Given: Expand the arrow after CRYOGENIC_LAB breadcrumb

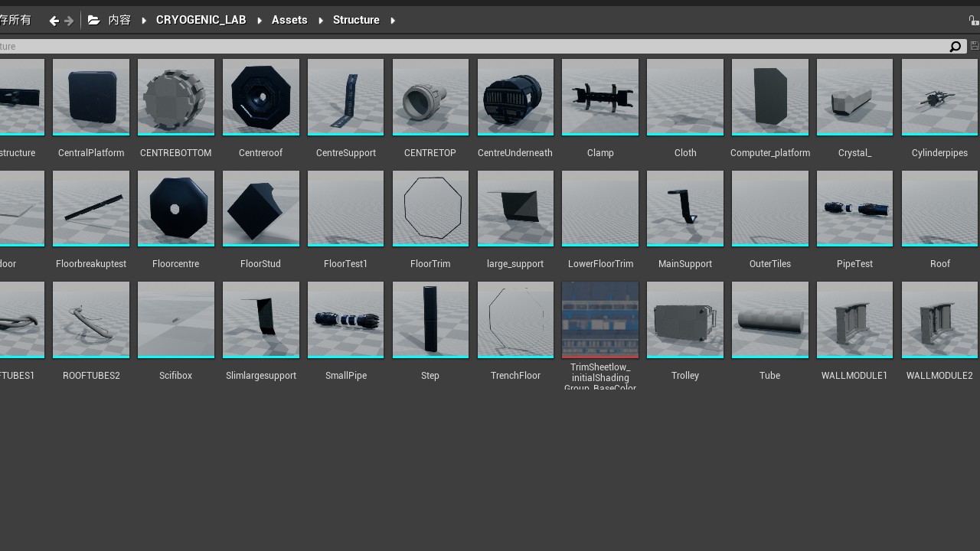Looking at the screenshot, I should coord(260,21).
